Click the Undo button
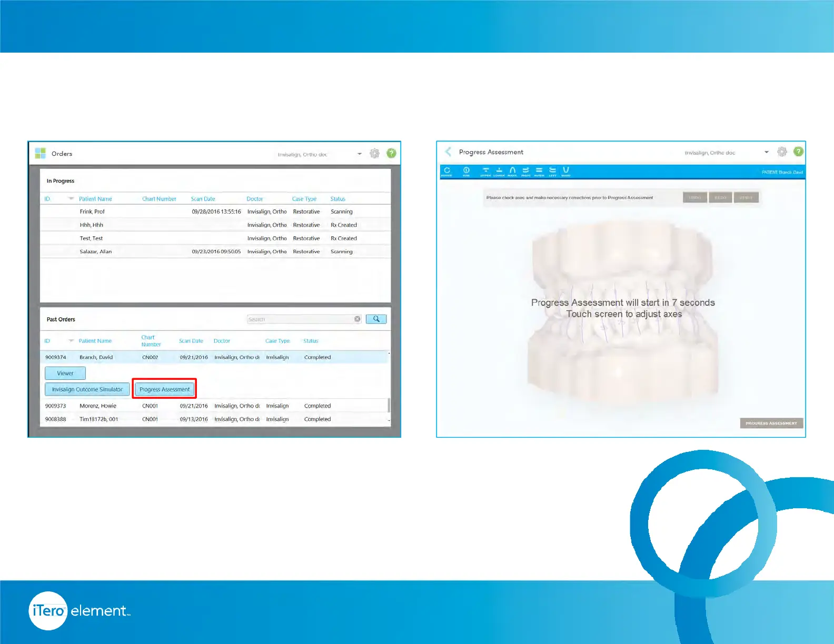Screen dimensions: 834x644 (x=695, y=197)
